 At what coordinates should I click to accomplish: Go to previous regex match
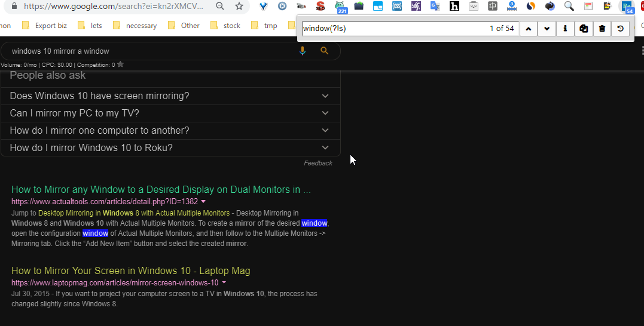click(528, 29)
